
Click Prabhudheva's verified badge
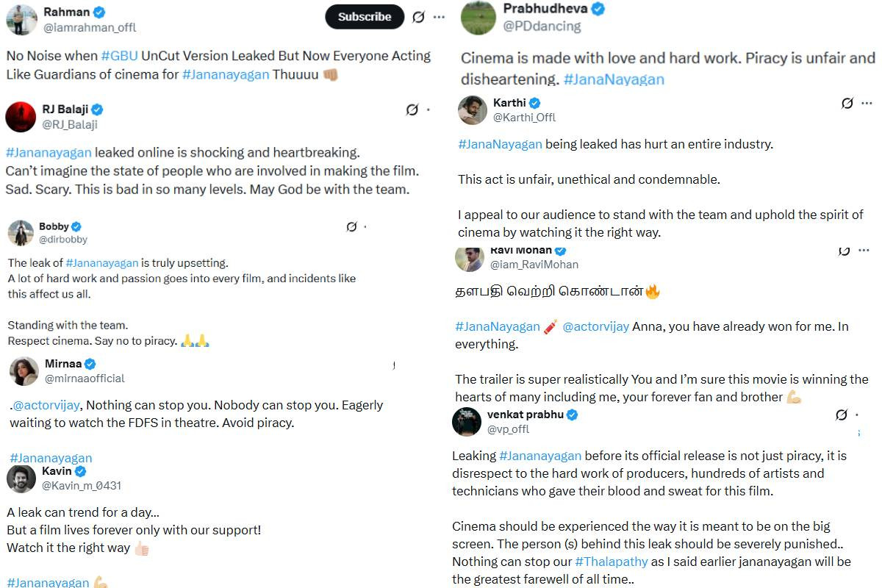598,9
